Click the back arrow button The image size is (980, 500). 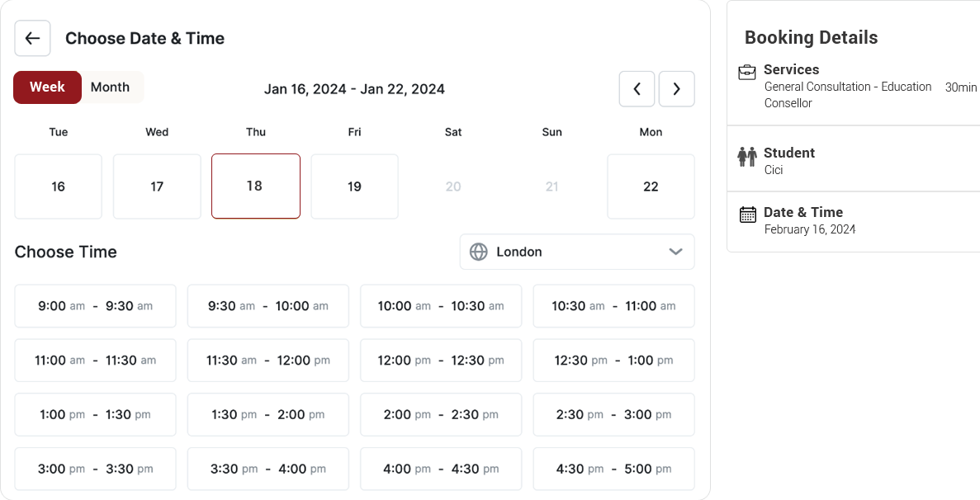[x=32, y=38]
